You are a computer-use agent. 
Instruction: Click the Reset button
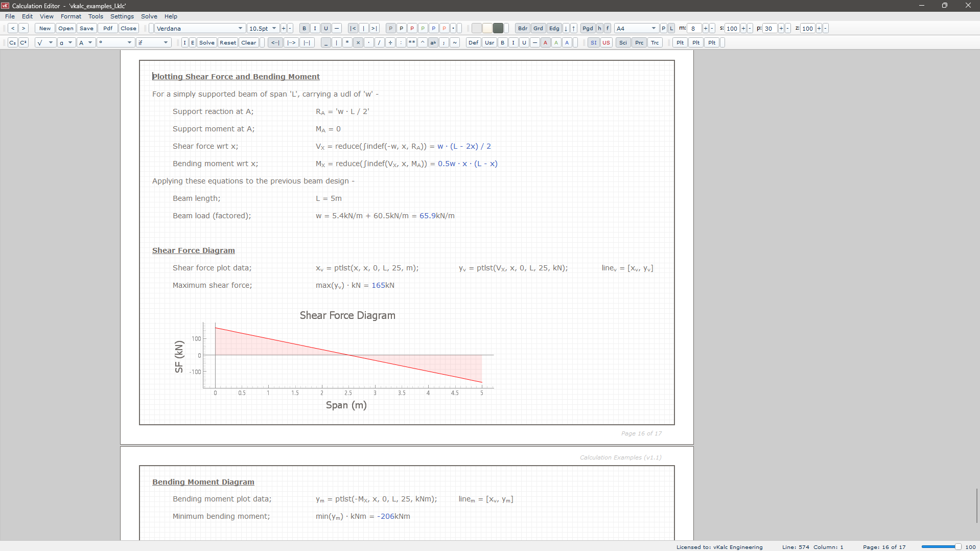tap(228, 43)
